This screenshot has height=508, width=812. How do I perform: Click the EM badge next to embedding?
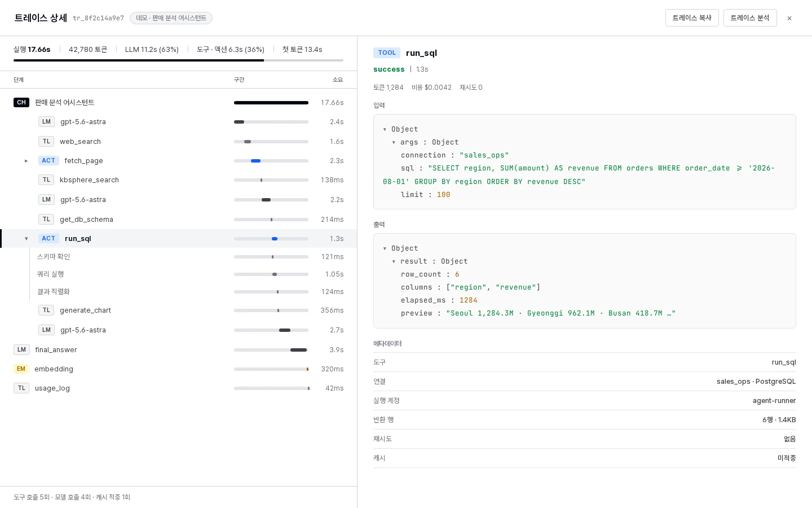21,369
